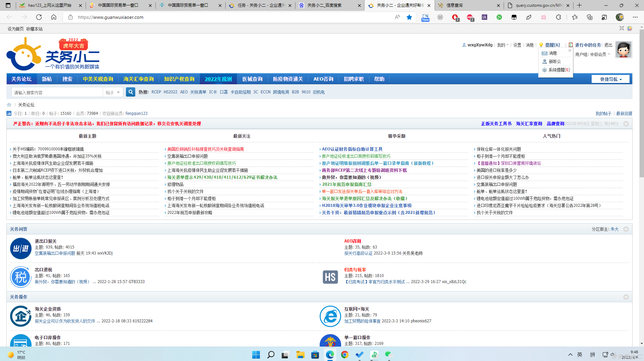This screenshot has height=361, width=644.
Task: Open the 进出口报关 forum icon
Action: coord(20,249)
